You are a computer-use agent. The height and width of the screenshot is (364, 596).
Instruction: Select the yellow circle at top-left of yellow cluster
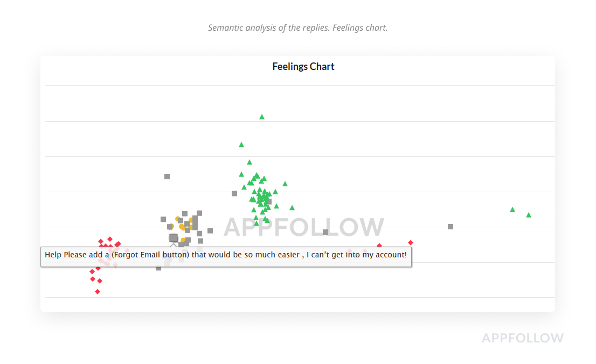tap(178, 219)
